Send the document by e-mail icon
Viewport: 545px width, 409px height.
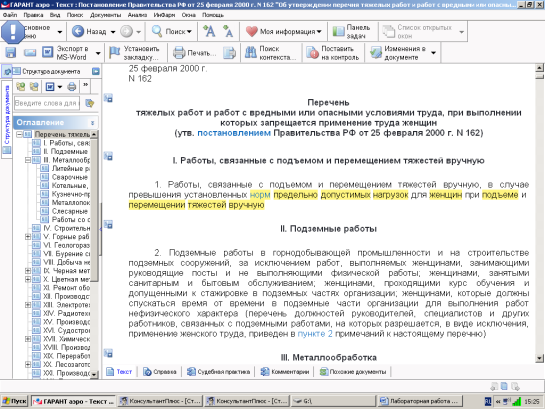[x=30, y=52]
